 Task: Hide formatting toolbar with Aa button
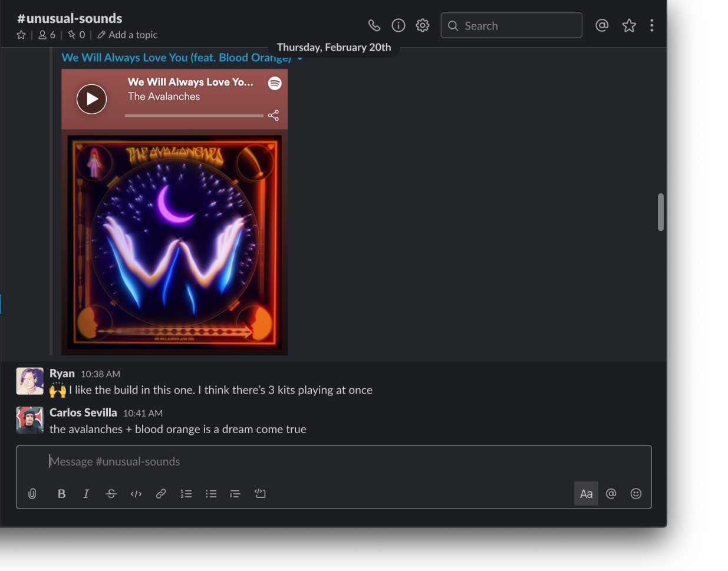tap(586, 494)
